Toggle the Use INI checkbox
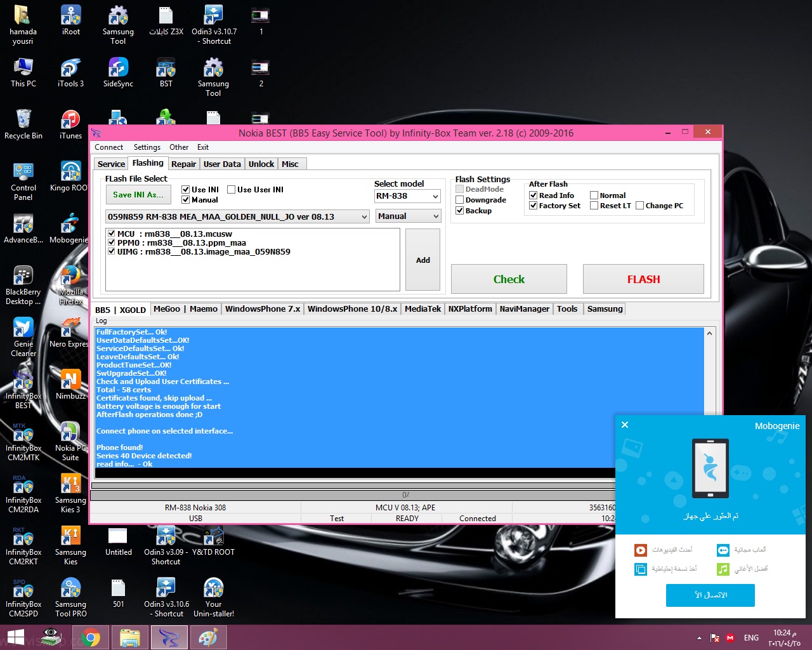 coord(186,189)
